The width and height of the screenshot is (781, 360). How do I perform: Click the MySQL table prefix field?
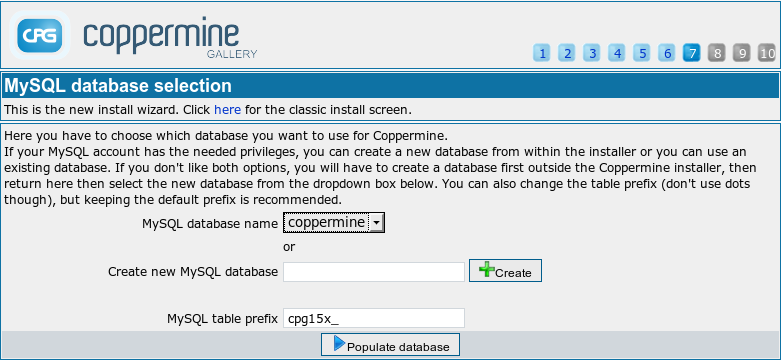pyautogui.click(x=374, y=318)
